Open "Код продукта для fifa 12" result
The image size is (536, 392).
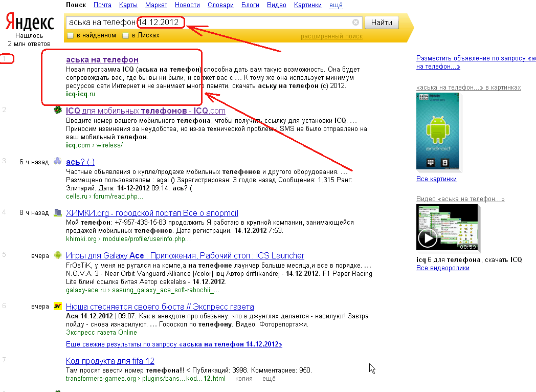110,361
